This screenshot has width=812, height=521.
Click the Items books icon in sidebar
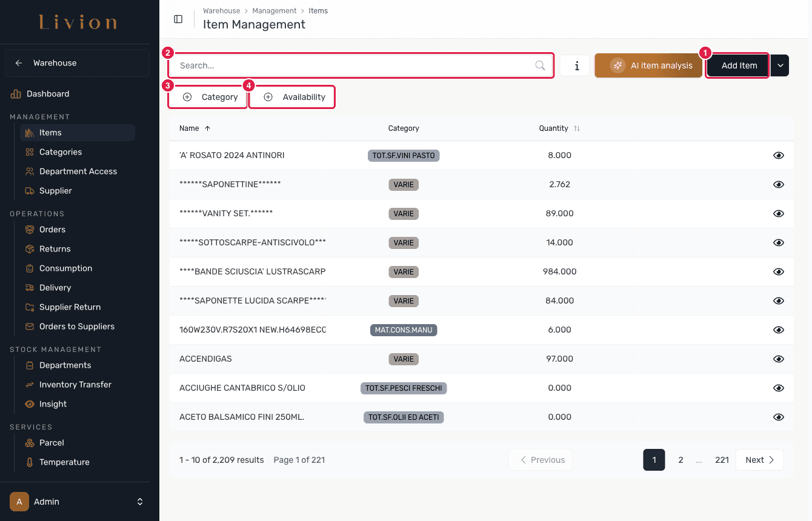click(29, 133)
